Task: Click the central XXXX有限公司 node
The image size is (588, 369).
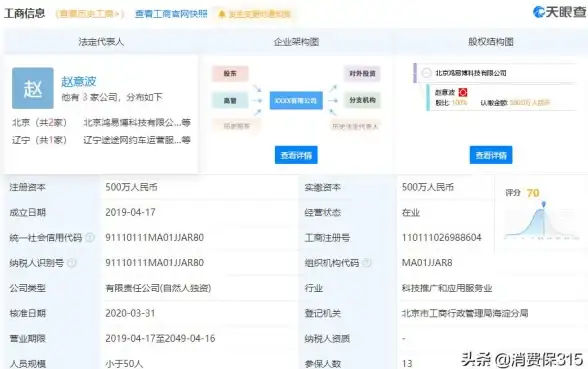Action: 296,100
